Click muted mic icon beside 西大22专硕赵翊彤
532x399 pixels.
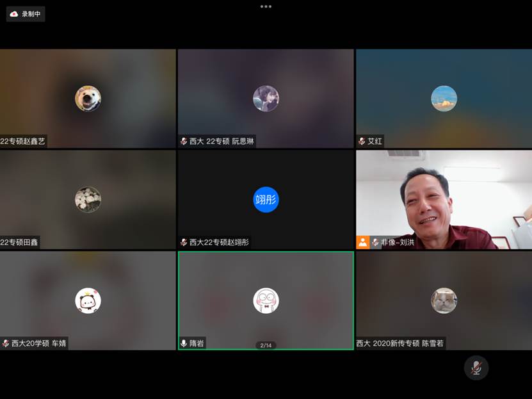[184, 242]
